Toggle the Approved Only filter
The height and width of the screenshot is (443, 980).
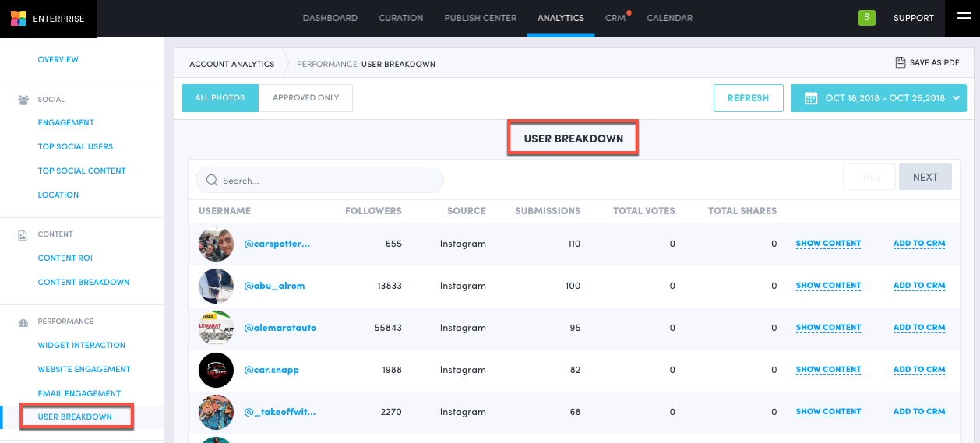[x=305, y=98]
